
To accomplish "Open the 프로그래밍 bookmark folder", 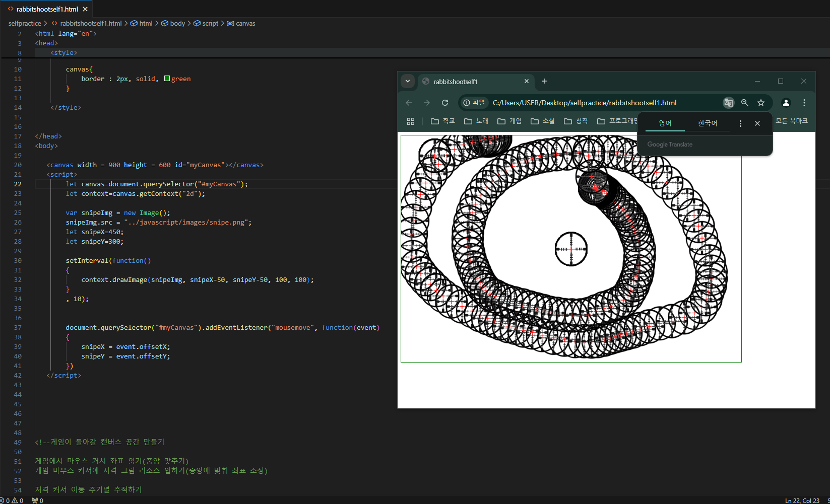I will (617, 121).
